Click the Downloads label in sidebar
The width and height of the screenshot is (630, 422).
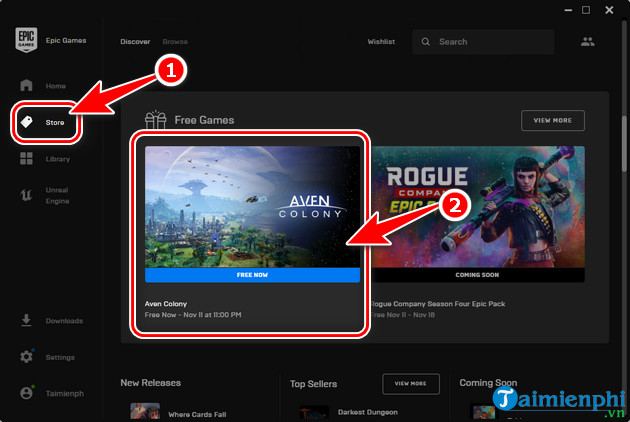(64, 321)
